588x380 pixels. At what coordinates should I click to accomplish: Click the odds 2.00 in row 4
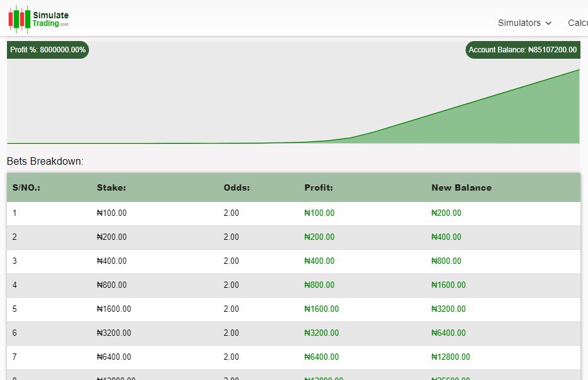(x=232, y=285)
